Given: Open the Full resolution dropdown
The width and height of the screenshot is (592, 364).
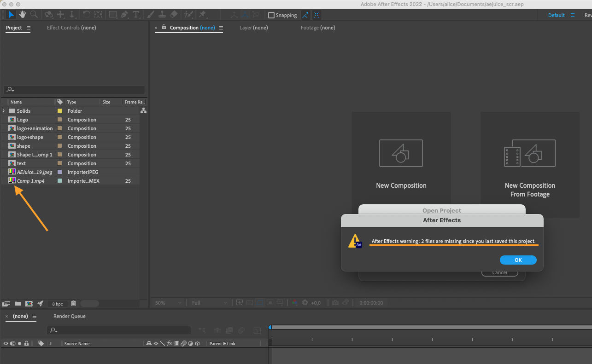Looking at the screenshot, I should click(x=209, y=303).
